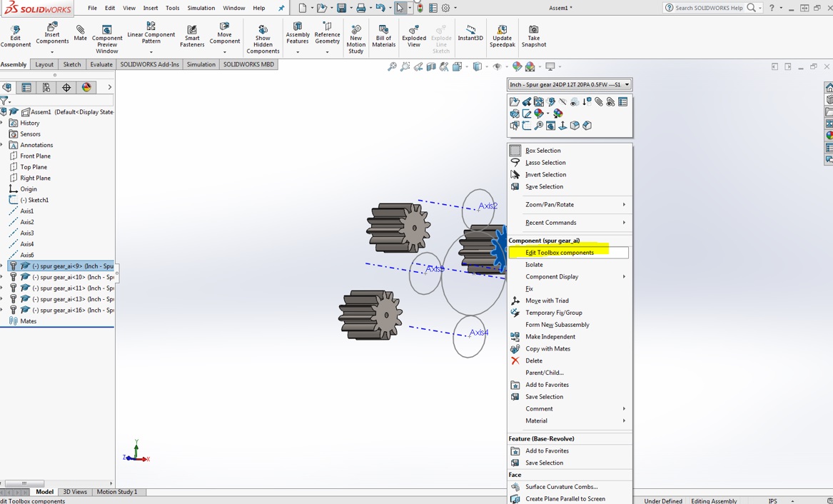Click the Exploded View icon
The image size is (833, 504).
click(413, 36)
